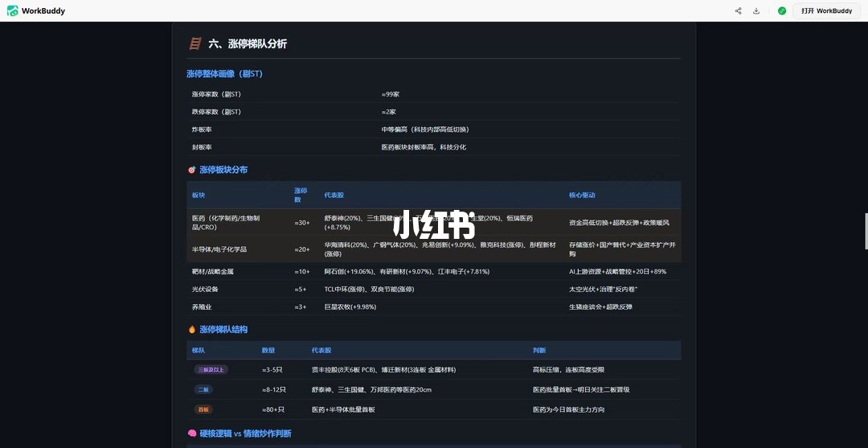Click the 梯队 column header
Screen dimensions: 868x448
[199, 351]
